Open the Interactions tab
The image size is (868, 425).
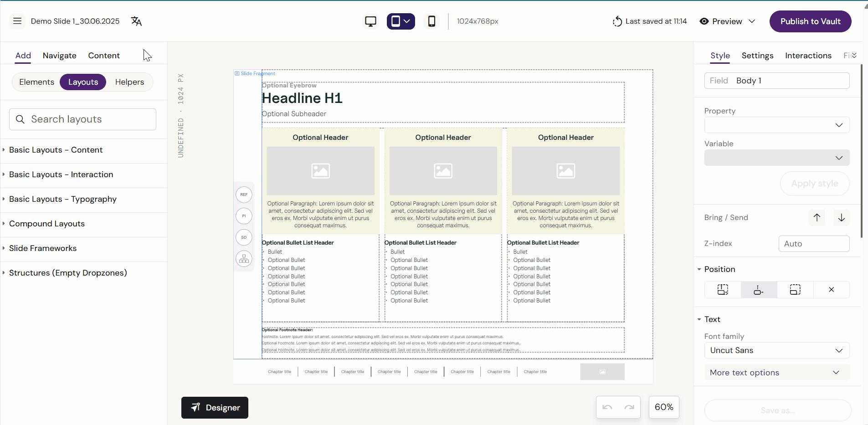tap(808, 56)
